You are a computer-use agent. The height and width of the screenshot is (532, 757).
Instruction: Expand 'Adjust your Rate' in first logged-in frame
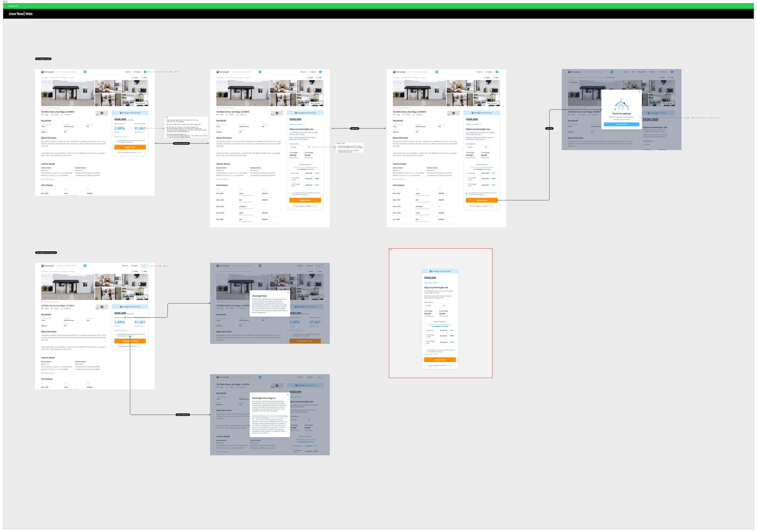click(121, 137)
